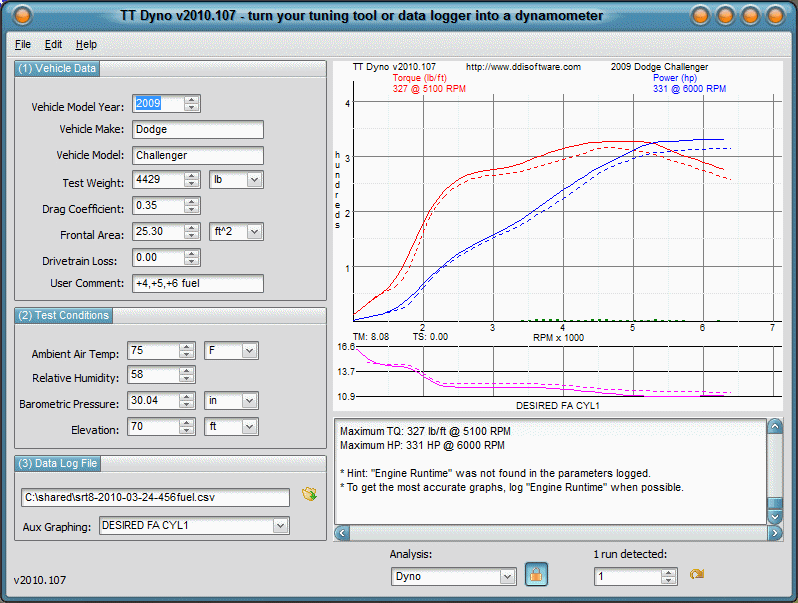Screen dimensions: 798x603
Task: Click the results vertical scrollbar thumb
Action: [x=775, y=503]
